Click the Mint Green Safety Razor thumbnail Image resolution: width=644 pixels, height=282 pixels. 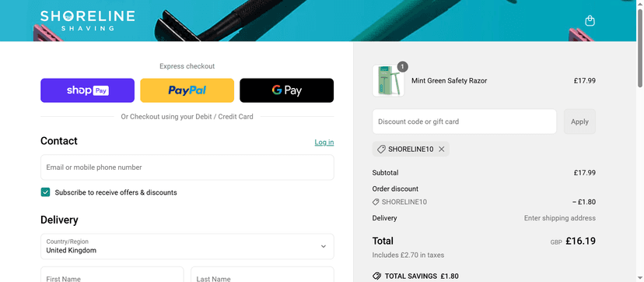pos(388,81)
